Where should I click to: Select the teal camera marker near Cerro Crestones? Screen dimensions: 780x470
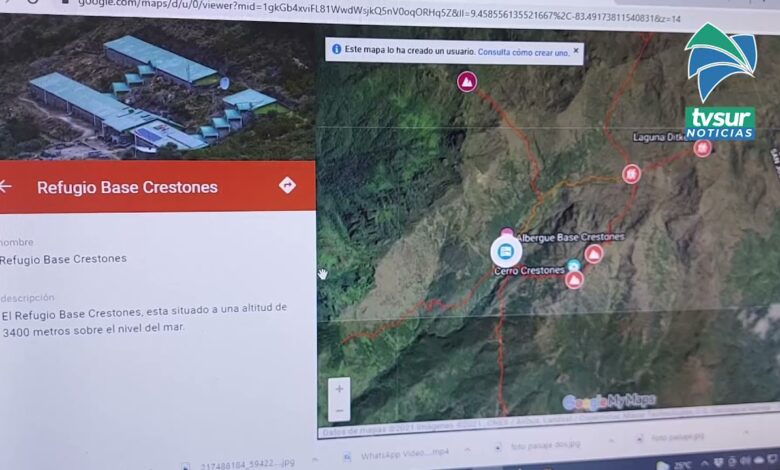click(574, 265)
